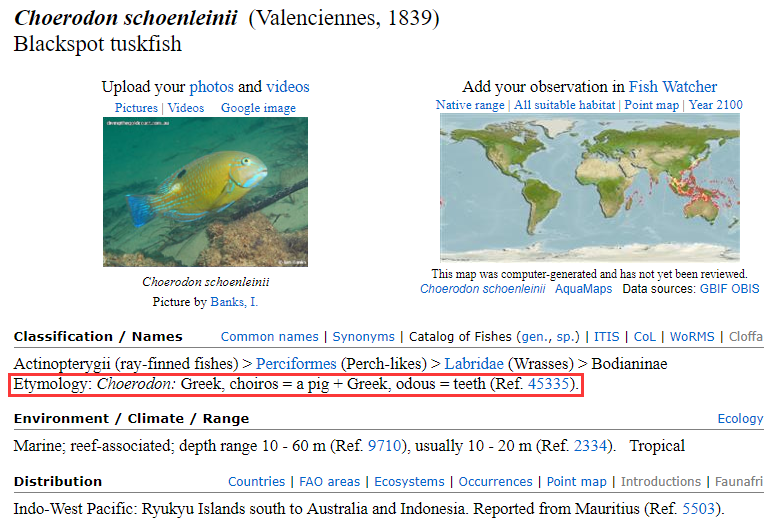Click the 'Tropical' climate text
This screenshot has height=525, width=779.
[657, 446]
